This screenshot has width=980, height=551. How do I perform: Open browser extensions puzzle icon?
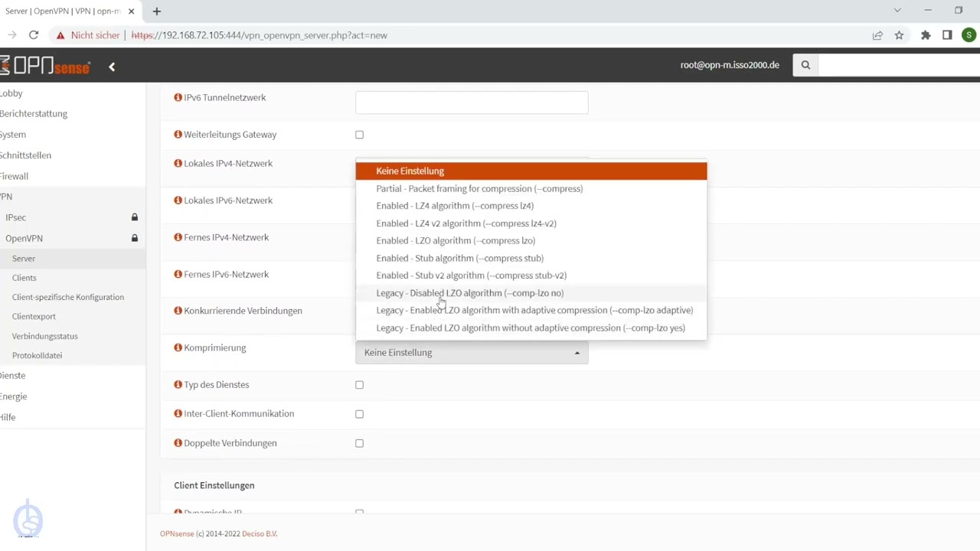point(926,35)
